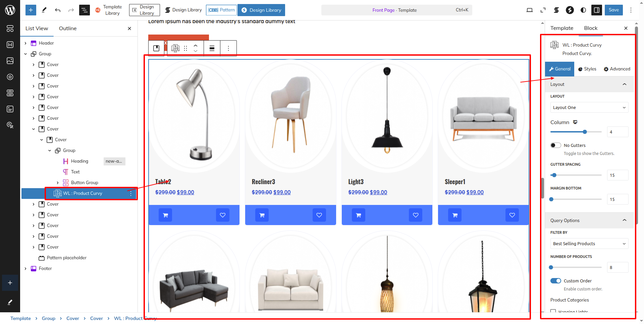This screenshot has width=644, height=324.
Task: Click the Column slider track
Action: click(x=576, y=132)
